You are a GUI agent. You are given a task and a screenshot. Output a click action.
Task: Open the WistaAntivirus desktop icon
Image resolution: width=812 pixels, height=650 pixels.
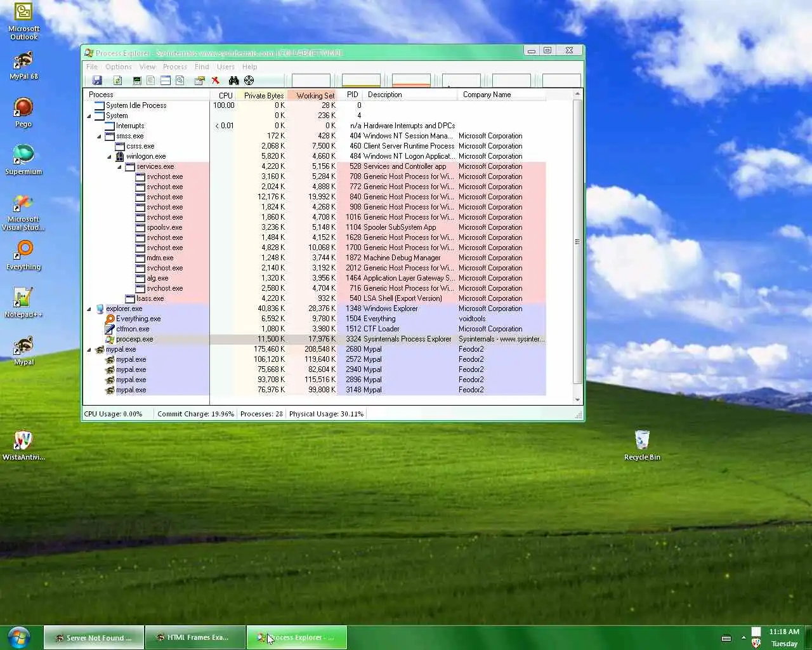(23, 446)
